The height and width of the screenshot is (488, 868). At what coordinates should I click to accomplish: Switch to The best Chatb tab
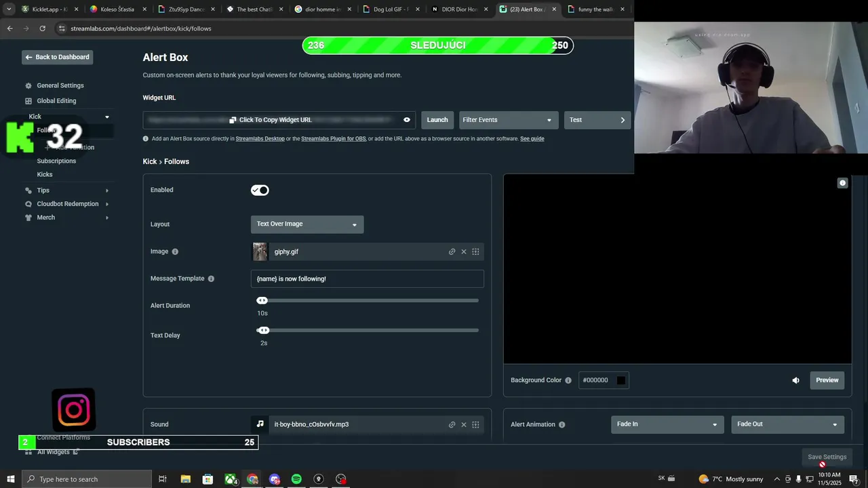click(254, 9)
